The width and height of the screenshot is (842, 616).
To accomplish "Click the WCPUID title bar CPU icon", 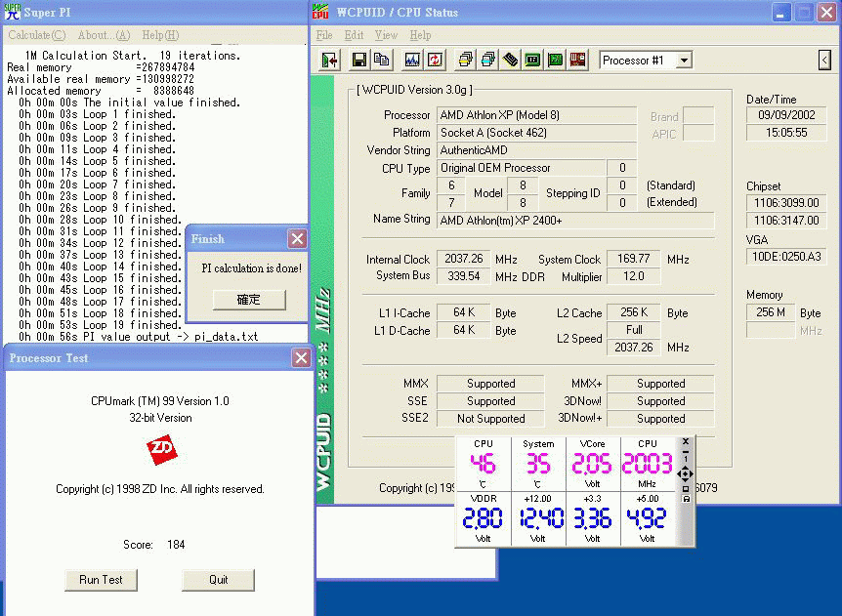I will pos(320,12).
